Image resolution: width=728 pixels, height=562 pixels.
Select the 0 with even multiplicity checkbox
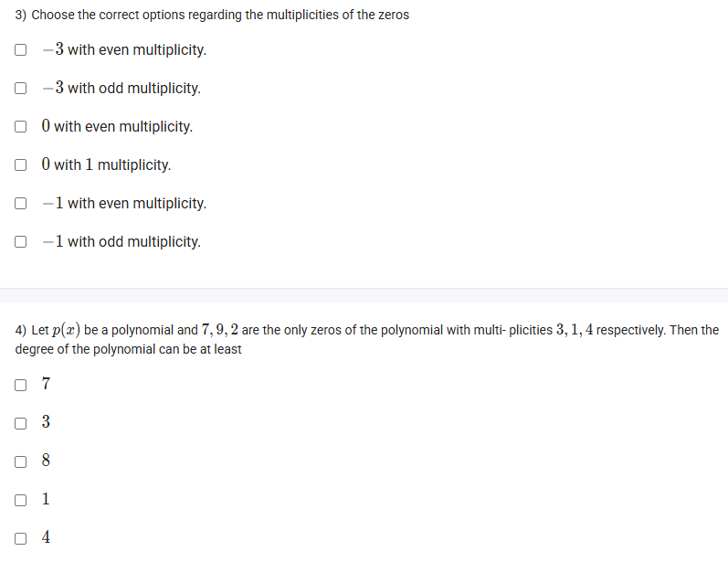(x=20, y=126)
